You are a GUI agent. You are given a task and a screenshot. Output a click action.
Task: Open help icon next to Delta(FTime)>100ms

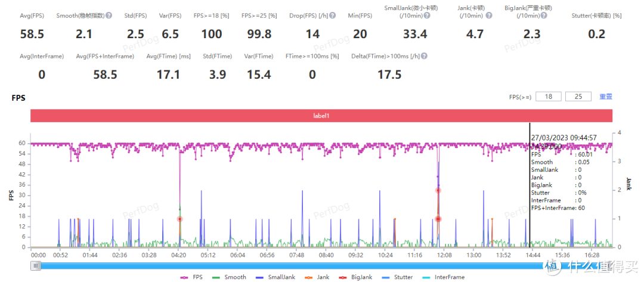(424, 57)
